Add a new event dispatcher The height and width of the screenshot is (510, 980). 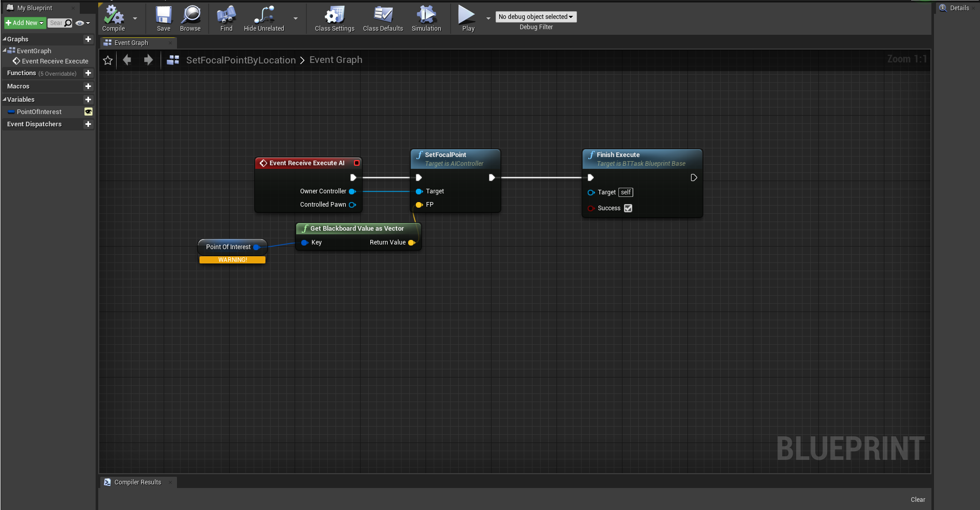pyautogui.click(x=88, y=124)
